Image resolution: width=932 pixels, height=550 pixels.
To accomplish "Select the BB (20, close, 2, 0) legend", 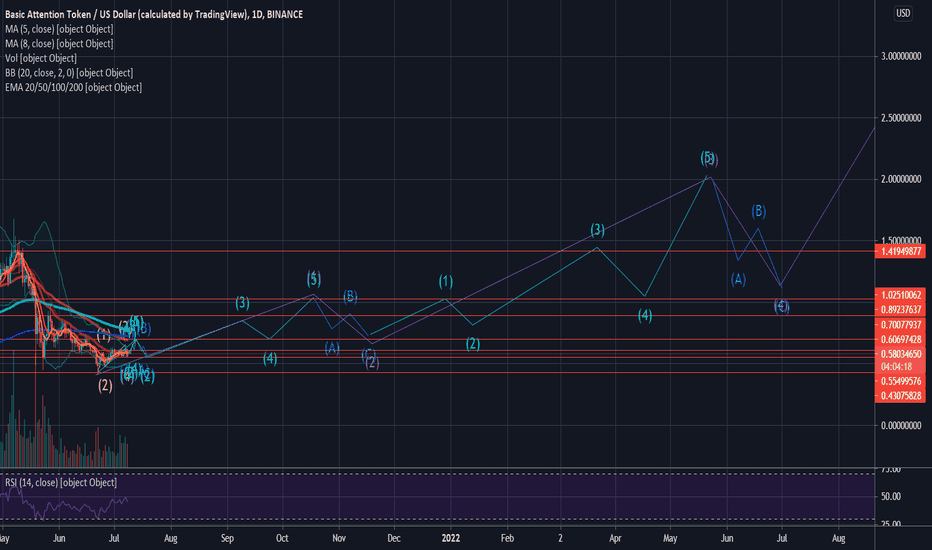I will click(69, 73).
